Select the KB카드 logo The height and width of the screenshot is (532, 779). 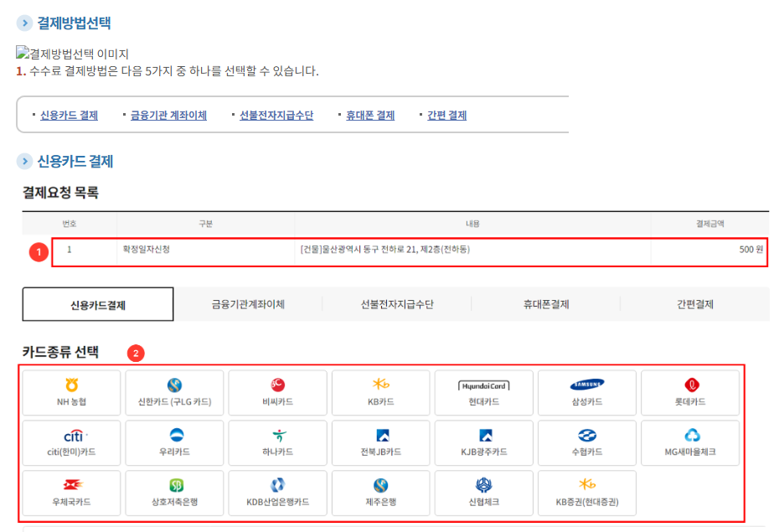381,384
